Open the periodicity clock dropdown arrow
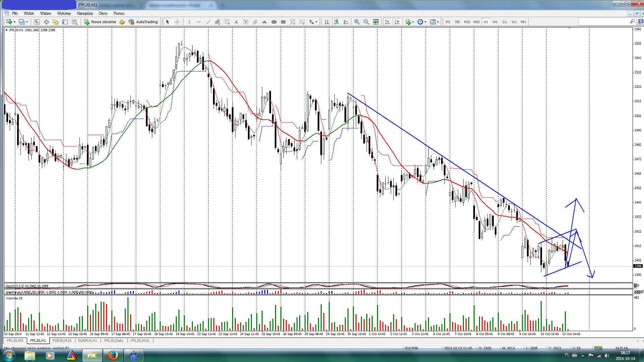 [x=425, y=22]
